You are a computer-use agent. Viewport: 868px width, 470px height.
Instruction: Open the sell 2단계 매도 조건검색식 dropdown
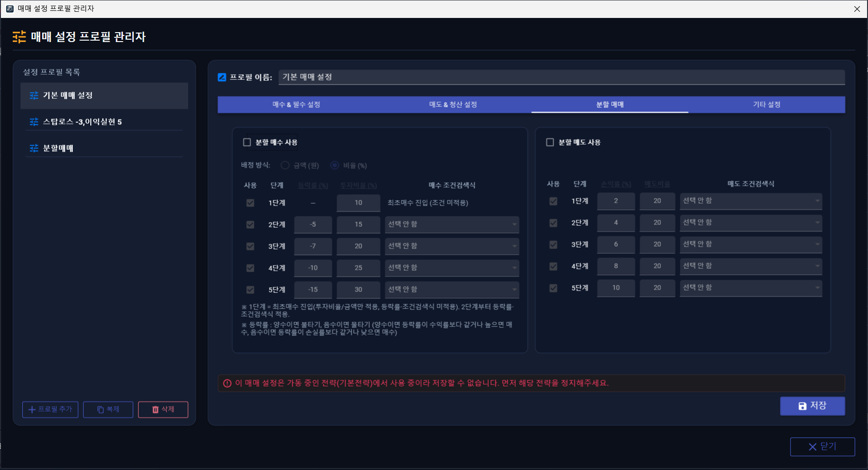(751, 222)
